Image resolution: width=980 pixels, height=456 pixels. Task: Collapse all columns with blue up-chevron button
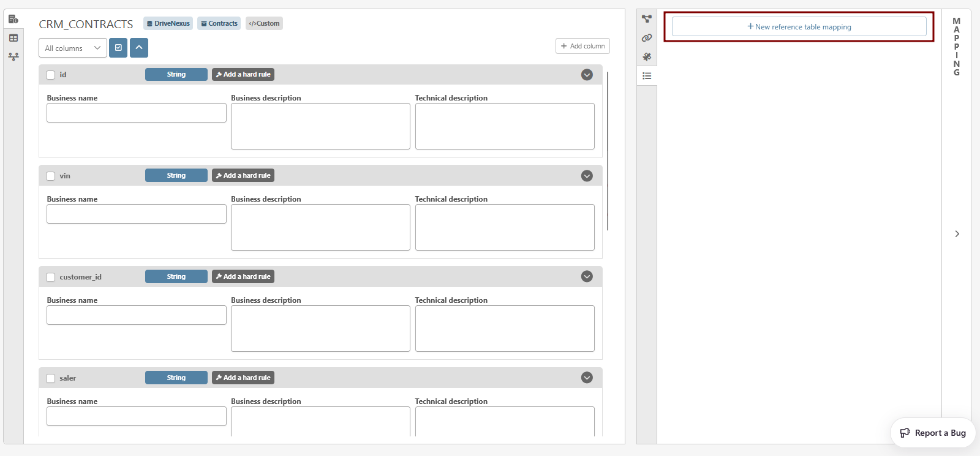click(x=139, y=48)
